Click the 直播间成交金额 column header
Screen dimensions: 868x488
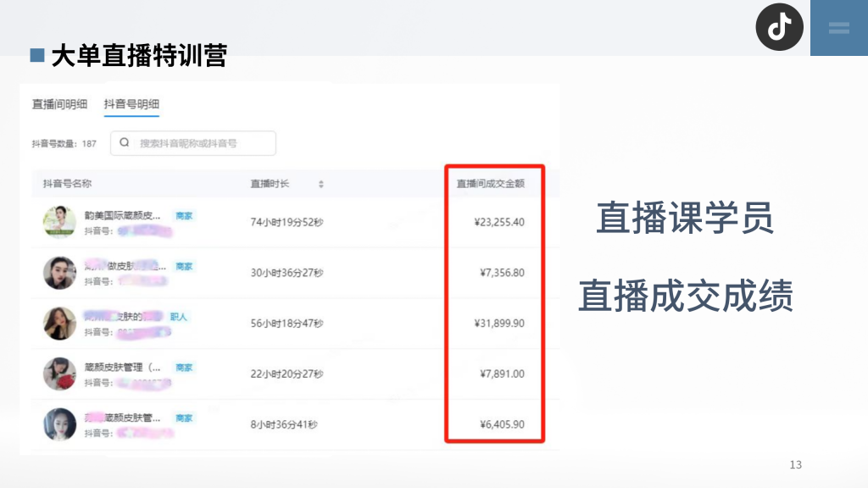(x=492, y=183)
